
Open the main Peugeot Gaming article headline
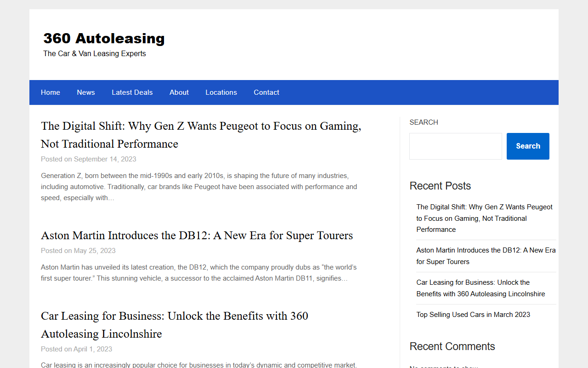click(201, 135)
